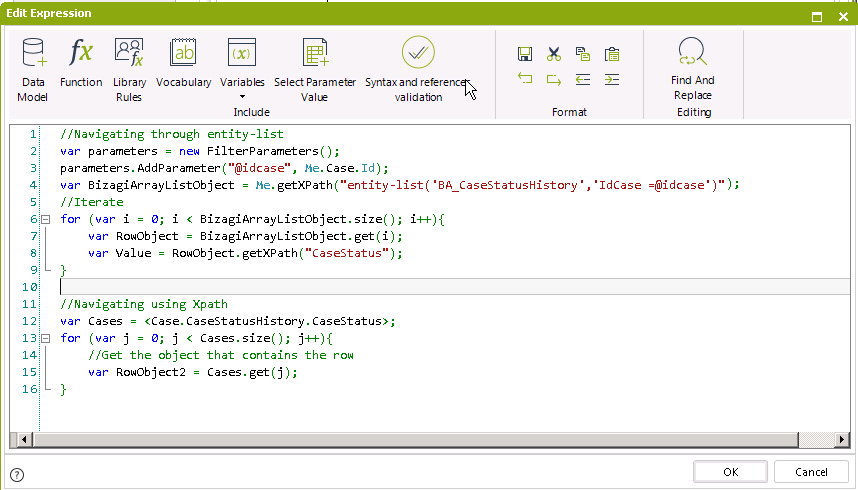Open the Variables tool
The height and width of the screenshot is (490, 858).
click(x=242, y=63)
